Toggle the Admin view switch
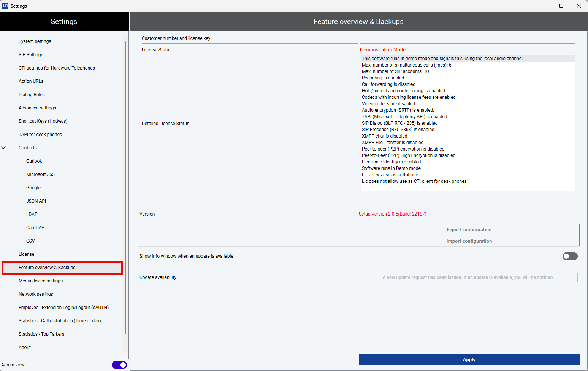The width and height of the screenshot is (588, 371). point(119,365)
